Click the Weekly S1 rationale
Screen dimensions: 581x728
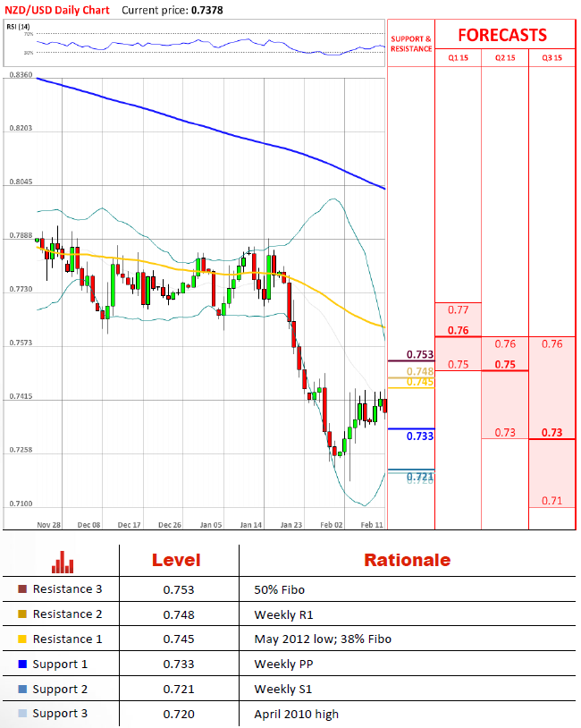283,690
